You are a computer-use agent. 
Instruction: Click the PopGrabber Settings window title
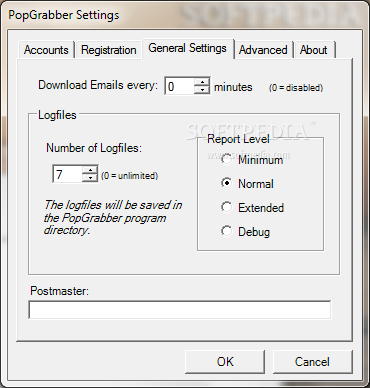64,15
